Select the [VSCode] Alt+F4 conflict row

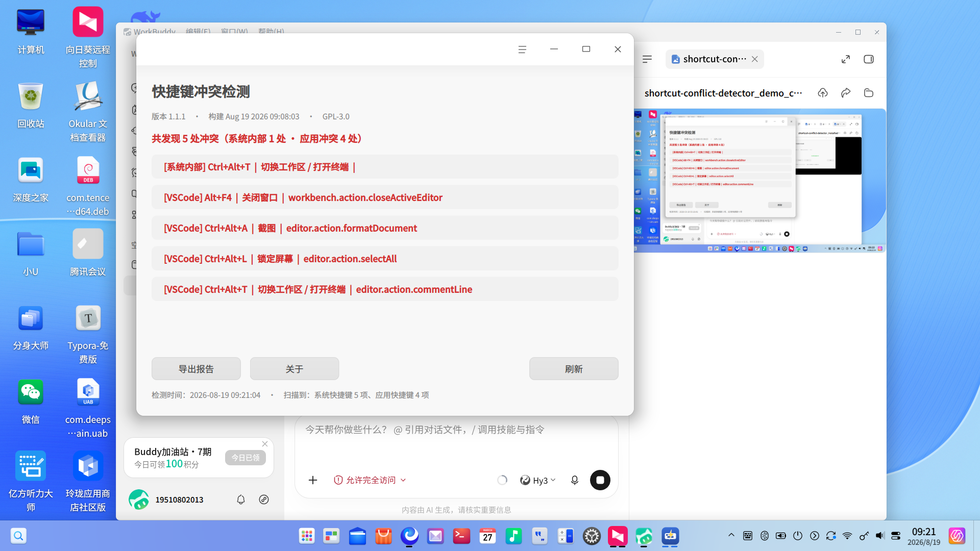pyautogui.click(x=385, y=197)
